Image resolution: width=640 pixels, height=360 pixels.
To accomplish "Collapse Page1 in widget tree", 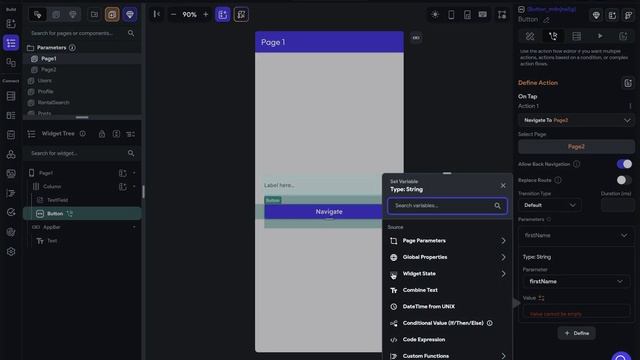I will 134,173.
